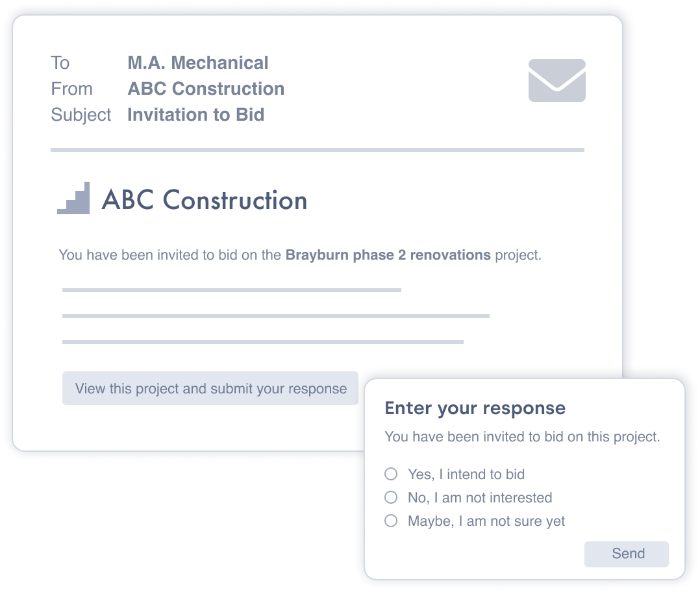Click the "Subject" field label

point(81,115)
